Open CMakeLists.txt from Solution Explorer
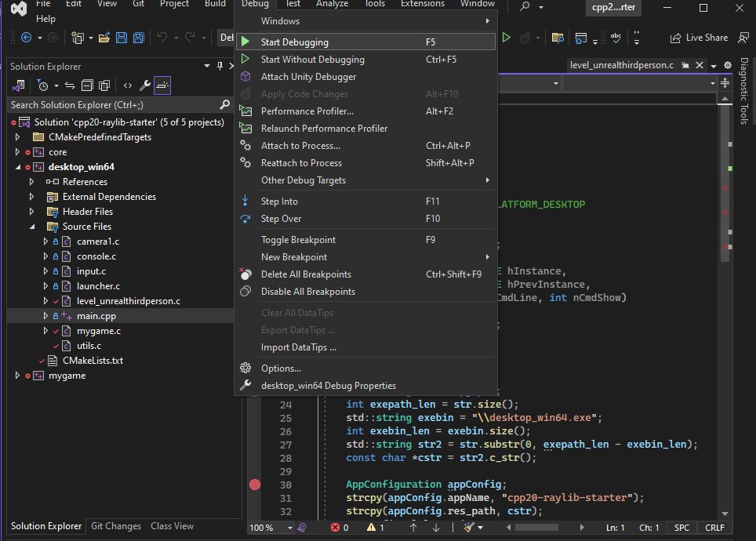The width and height of the screenshot is (756, 541). click(93, 361)
